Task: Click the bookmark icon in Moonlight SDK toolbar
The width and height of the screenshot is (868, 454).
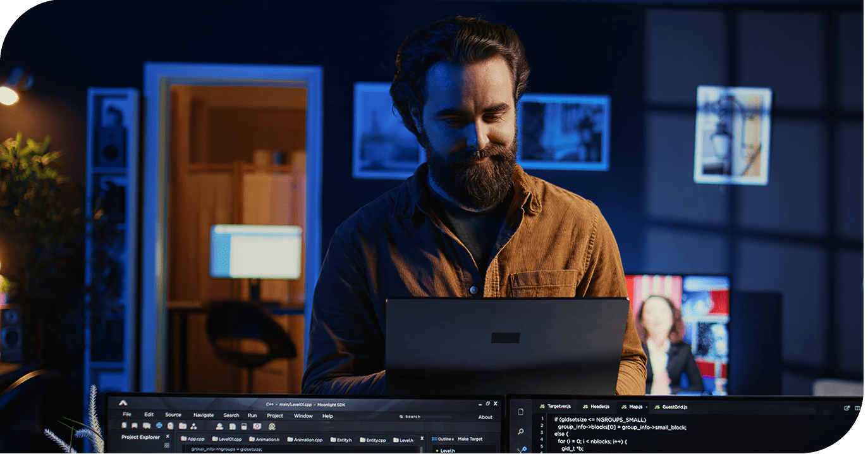Action: 135,426
